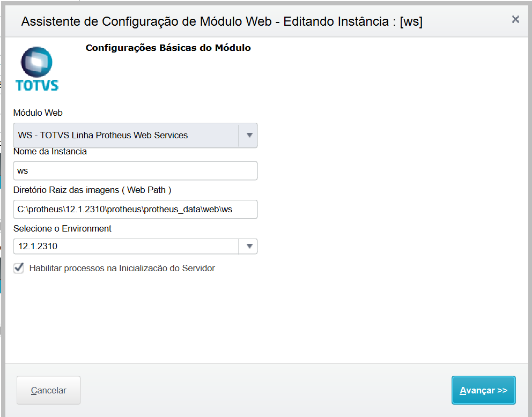This screenshot has height=417, width=532.
Task: Expand the Módulo Web dropdown arrow
Action: coord(249,135)
